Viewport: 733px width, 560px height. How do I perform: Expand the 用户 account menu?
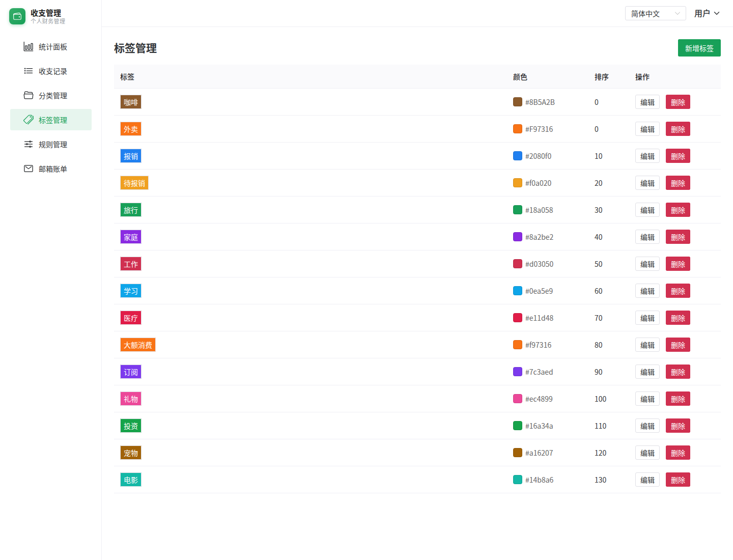tap(707, 13)
